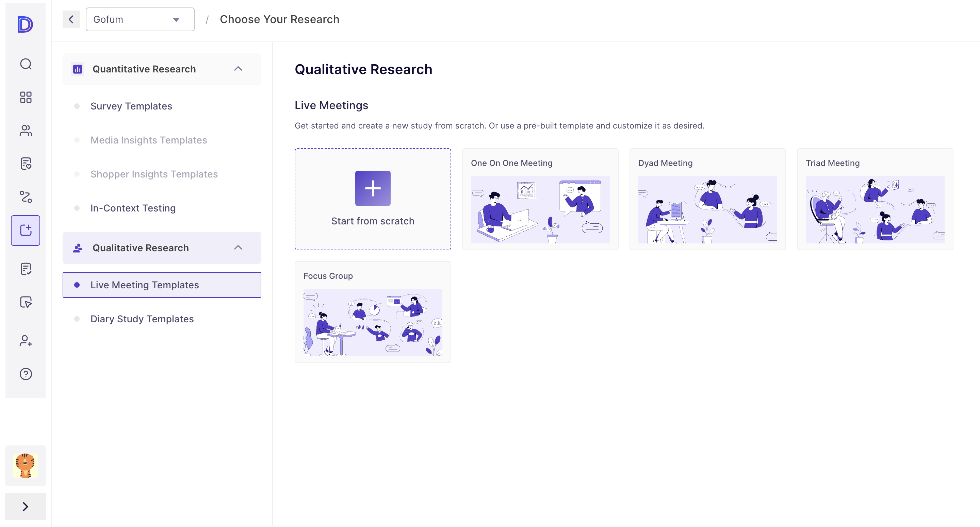Select the Diary Study Templates item
The image size is (980, 527).
coord(142,319)
